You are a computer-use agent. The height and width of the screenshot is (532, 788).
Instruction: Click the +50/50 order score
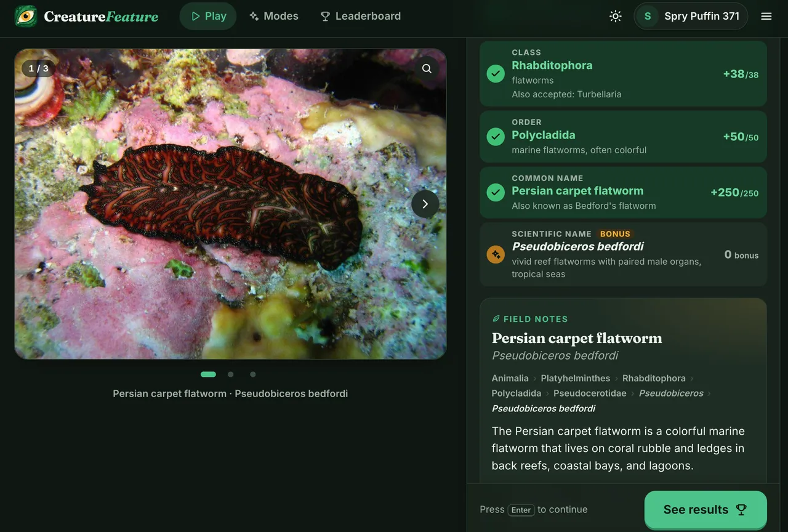[x=741, y=137]
